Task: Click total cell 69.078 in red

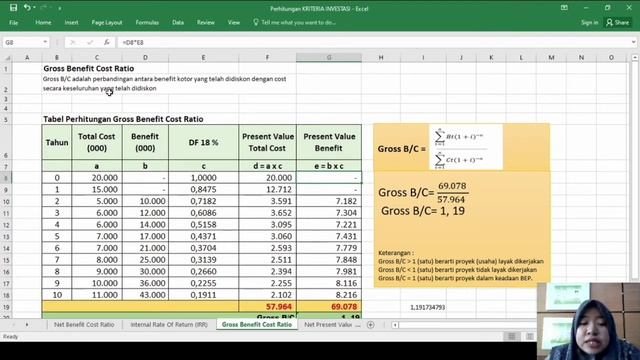Action: [329, 307]
